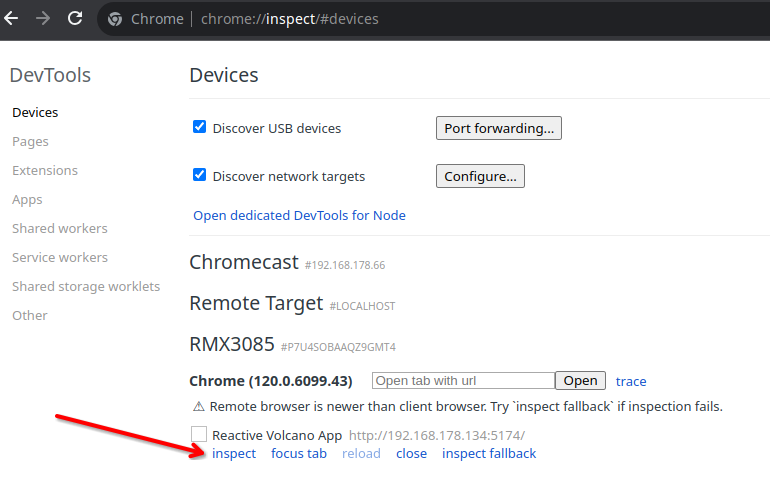Click the DevTools sidebar title

(x=50, y=76)
